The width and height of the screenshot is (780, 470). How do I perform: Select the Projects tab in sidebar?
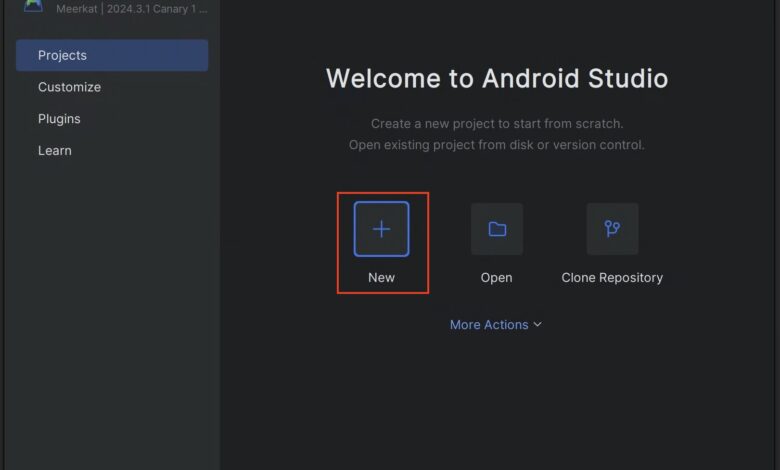(x=112, y=55)
